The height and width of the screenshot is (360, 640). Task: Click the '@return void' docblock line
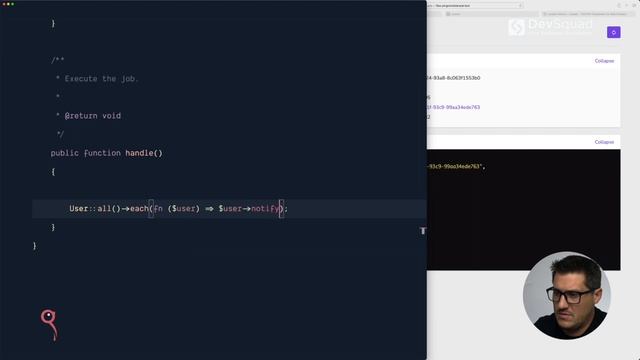coord(92,116)
